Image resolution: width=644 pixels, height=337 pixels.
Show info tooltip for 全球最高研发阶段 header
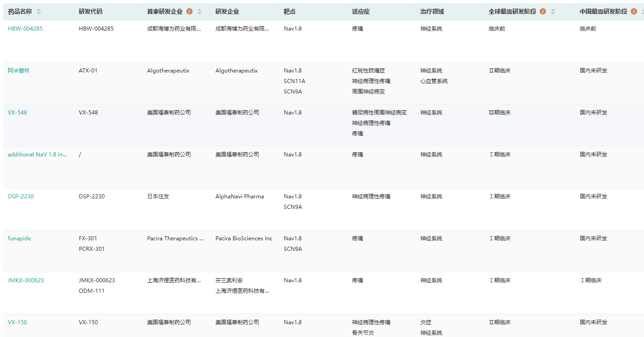[543, 11]
